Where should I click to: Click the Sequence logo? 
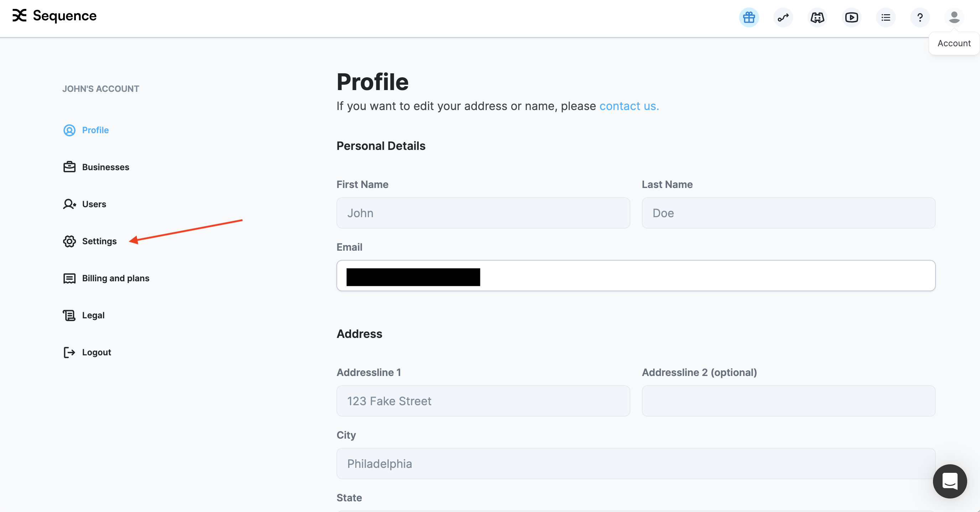(x=55, y=16)
